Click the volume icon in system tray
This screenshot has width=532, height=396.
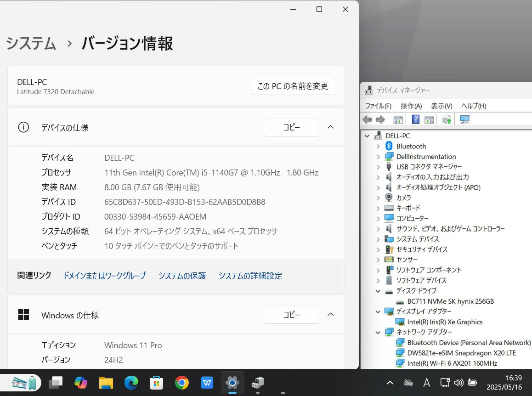tap(458, 382)
